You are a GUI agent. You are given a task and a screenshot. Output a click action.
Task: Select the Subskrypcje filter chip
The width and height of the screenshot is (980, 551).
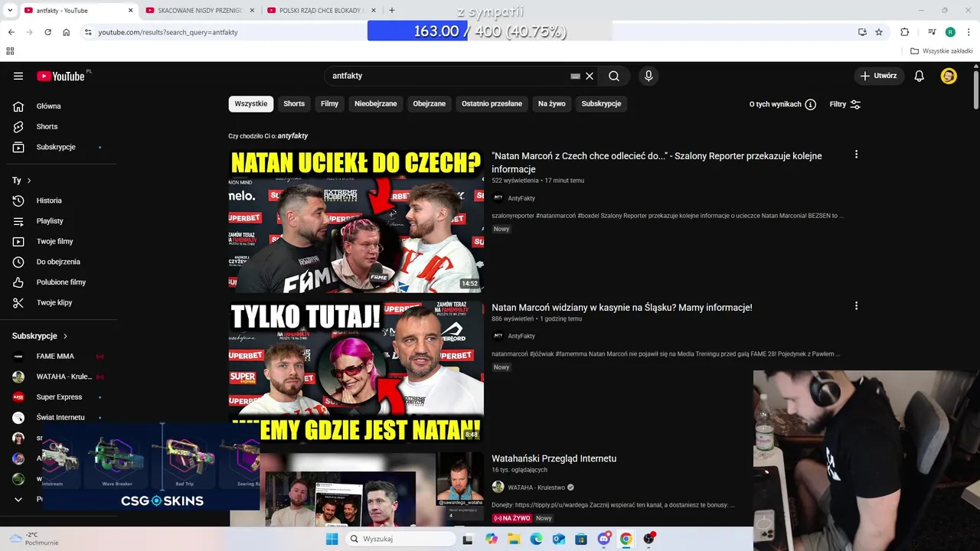coord(601,103)
